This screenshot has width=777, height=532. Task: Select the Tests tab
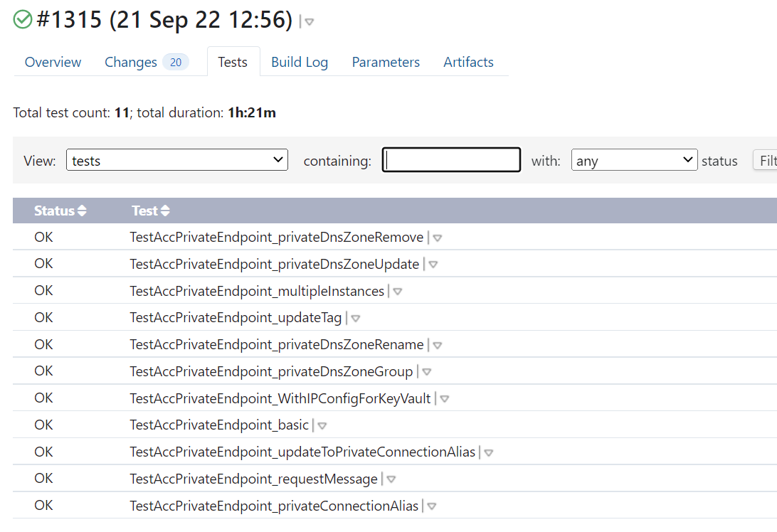pos(233,62)
